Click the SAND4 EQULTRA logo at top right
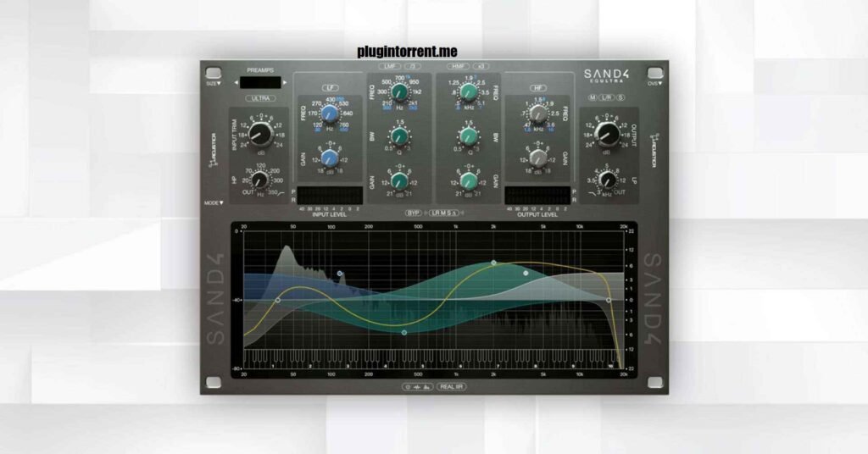The width and height of the screenshot is (868, 454). (608, 75)
